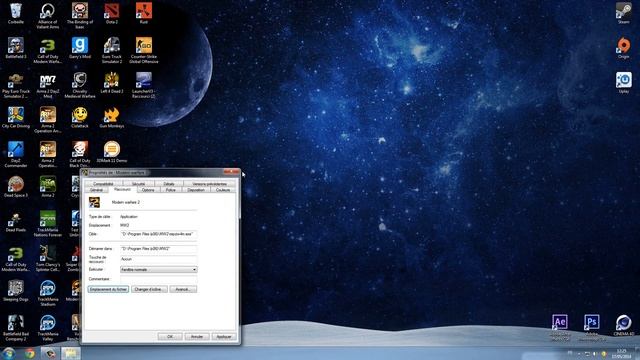Select the Alliance of Valiant Arms shortcut
Image resolution: width=640 pixels, height=360 pixels.
pyautogui.click(x=48, y=16)
